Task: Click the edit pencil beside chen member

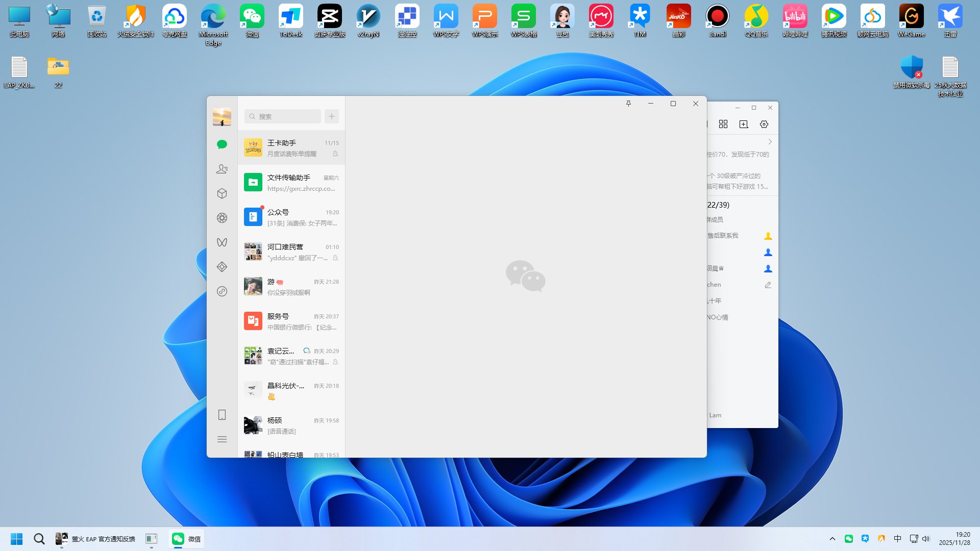Action: tap(768, 285)
